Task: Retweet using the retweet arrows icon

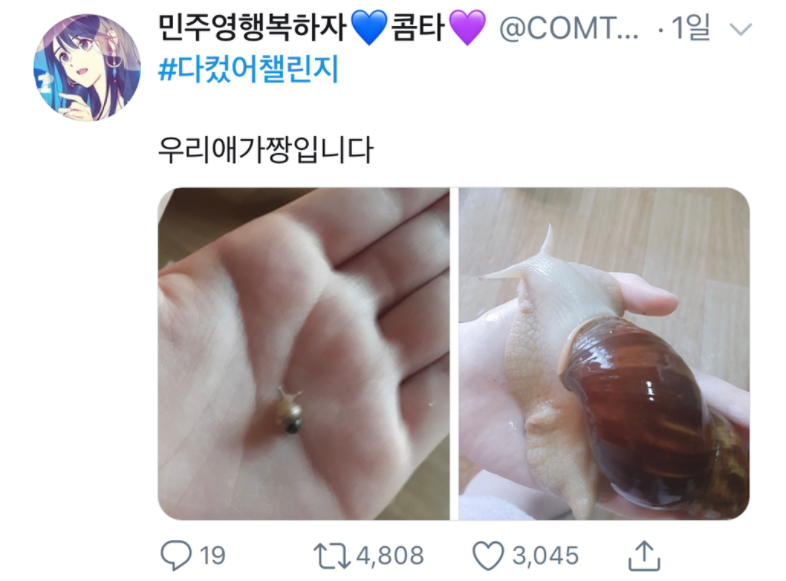Action: click(332, 556)
